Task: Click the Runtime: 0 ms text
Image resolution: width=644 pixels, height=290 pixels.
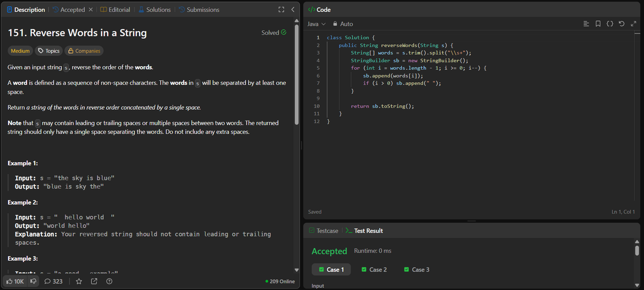Action: (x=373, y=251)
